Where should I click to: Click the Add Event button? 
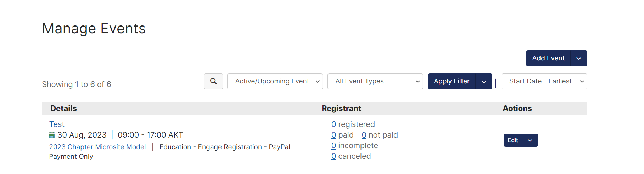click(x=548, y=58)
